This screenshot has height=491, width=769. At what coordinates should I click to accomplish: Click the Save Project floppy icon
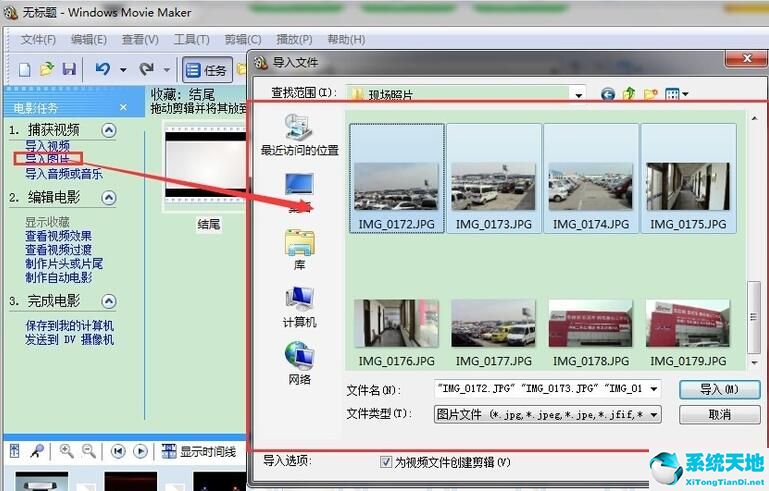click(69, 69)
